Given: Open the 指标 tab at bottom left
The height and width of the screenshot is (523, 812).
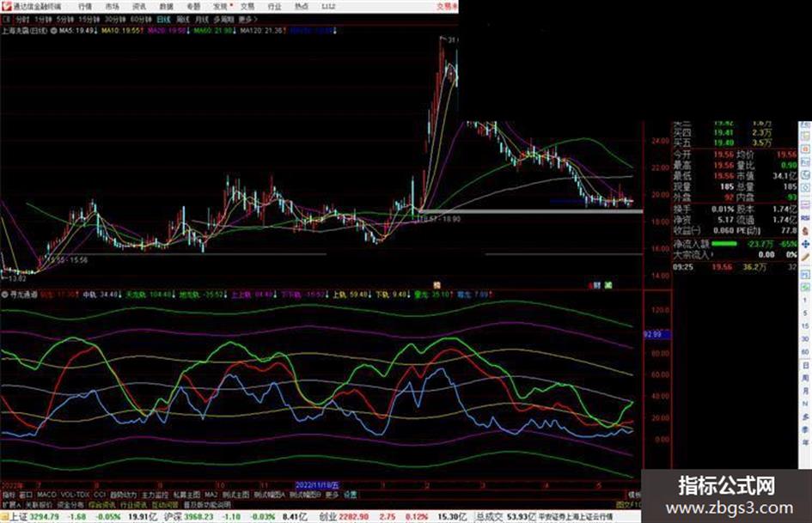Looking at the screenshot, I should (x=9, y=495).
